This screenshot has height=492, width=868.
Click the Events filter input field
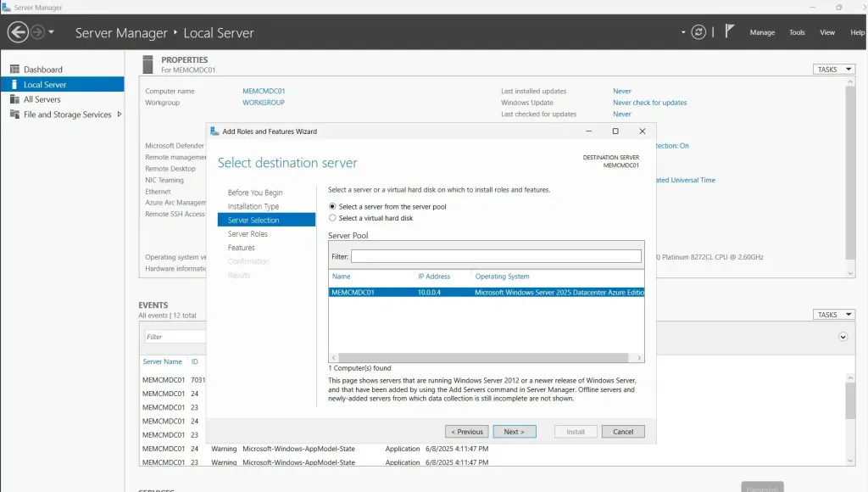click(x=175, y=337)
